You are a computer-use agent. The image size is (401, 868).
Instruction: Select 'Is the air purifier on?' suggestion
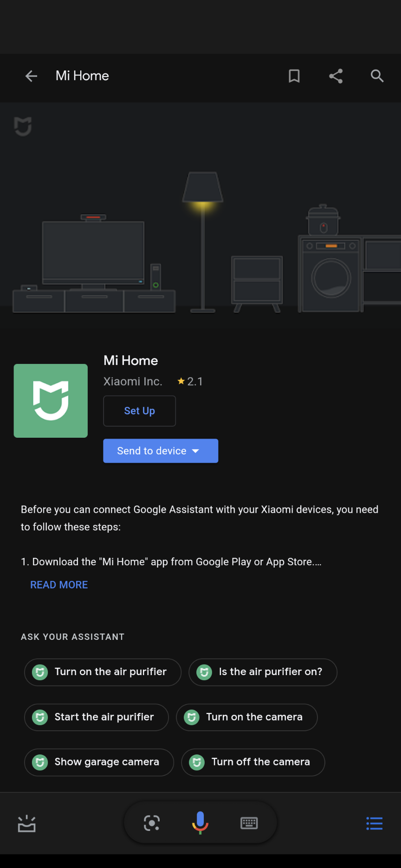(x=263, y=672)
